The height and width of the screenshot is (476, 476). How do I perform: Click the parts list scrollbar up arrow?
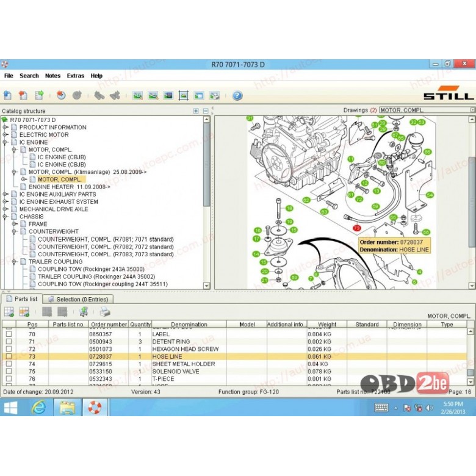[471, 331]
